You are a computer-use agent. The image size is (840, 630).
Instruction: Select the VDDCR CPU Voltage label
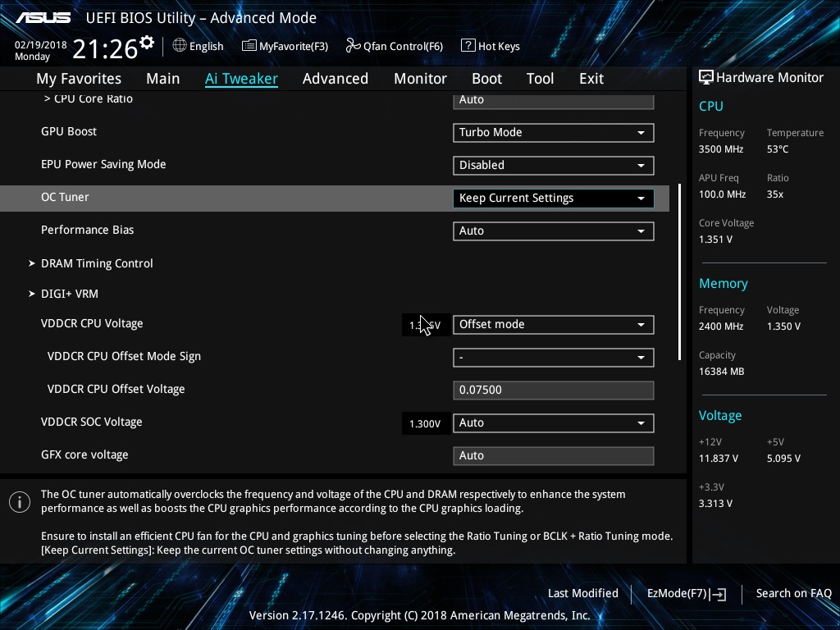coord(92,323)
